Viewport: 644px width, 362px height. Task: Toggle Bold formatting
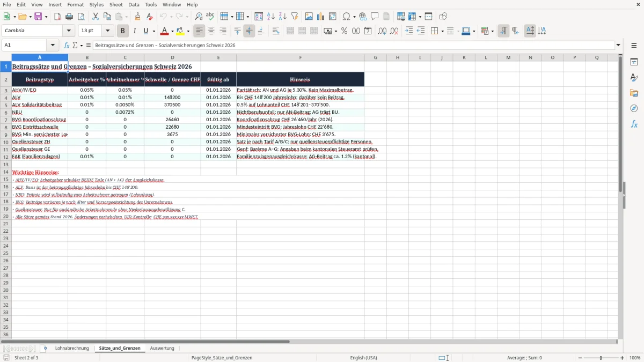122,31
